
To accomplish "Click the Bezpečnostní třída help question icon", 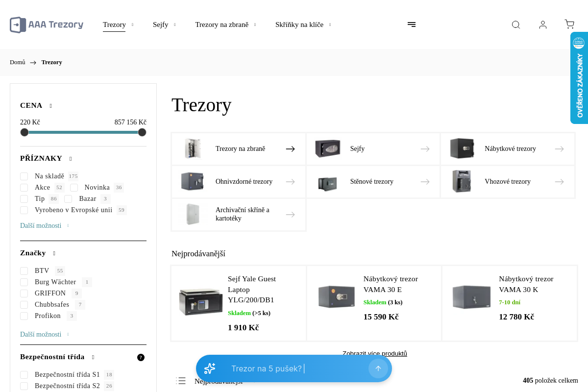I will pos(141,358).
